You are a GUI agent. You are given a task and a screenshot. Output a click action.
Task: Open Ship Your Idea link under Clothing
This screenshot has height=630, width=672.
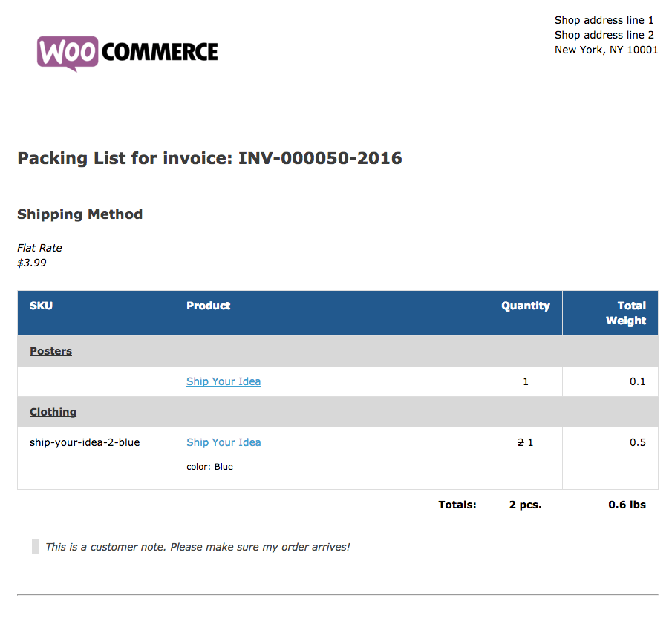(224, 442)
